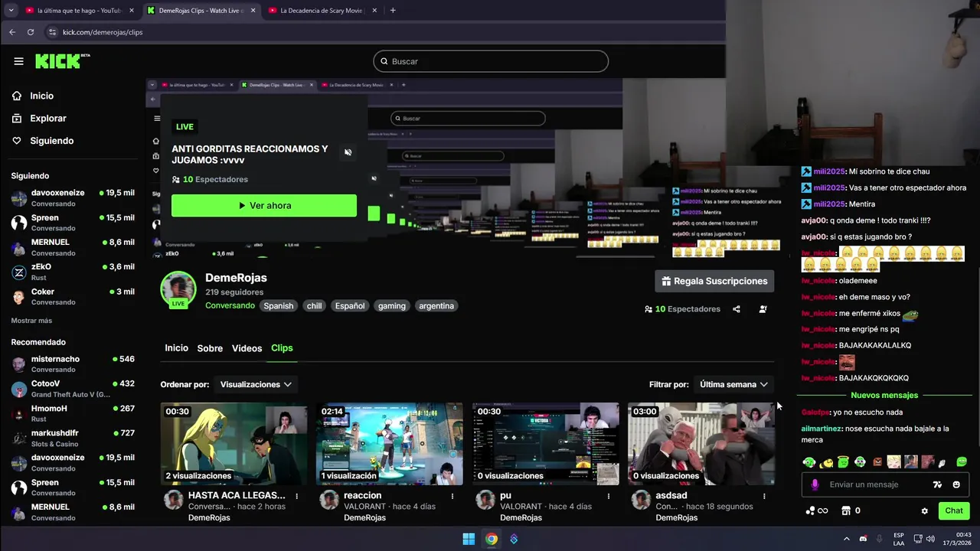Image resolution: width=980 pixels, height=551 pixels.
Task: Open Discord from the system tray
Action: pyautogui.click(x=863, y=539)
